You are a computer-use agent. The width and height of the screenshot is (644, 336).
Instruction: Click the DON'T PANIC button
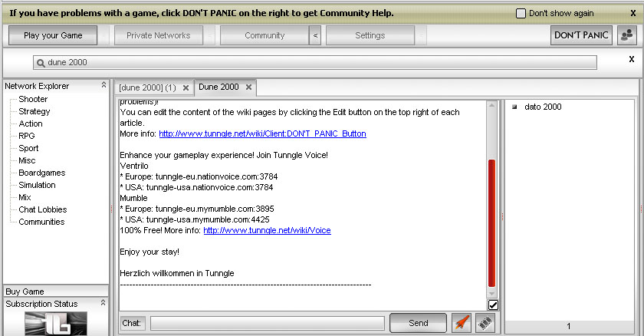pyautogui.click(x=581, y=35)
